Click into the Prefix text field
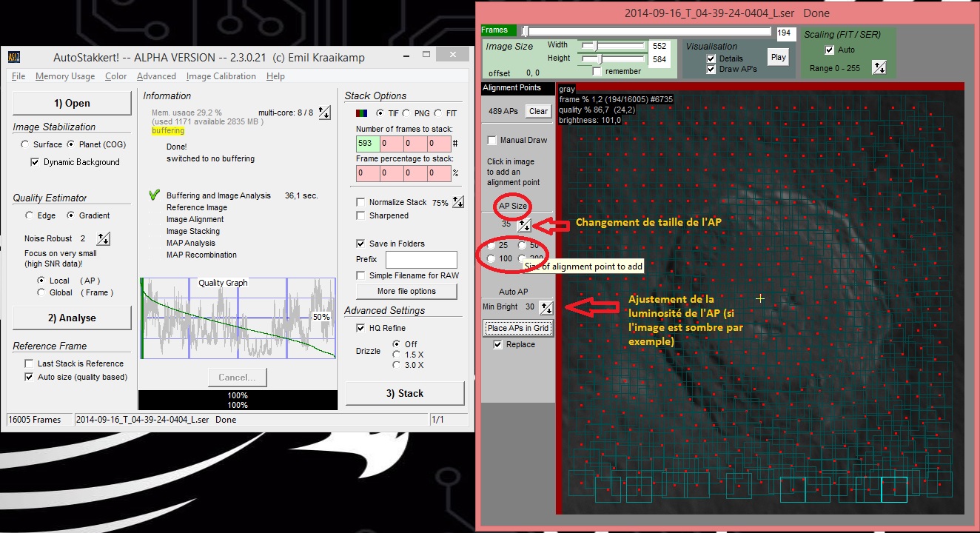This screenshot has height=533, width=980. point(421,260)
